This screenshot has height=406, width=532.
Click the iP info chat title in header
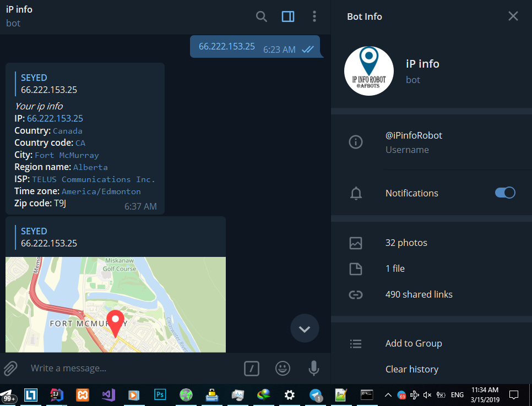pos(19,9)
